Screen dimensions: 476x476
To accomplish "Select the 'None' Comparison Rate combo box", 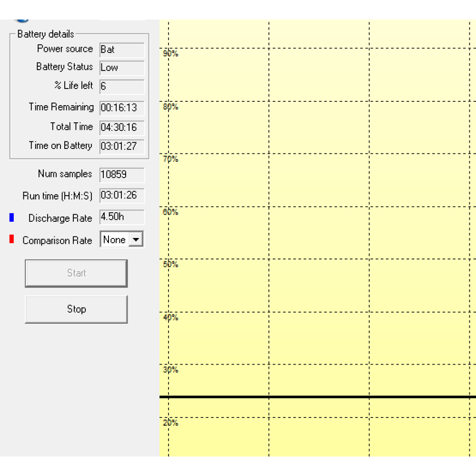I will point(115,240).
